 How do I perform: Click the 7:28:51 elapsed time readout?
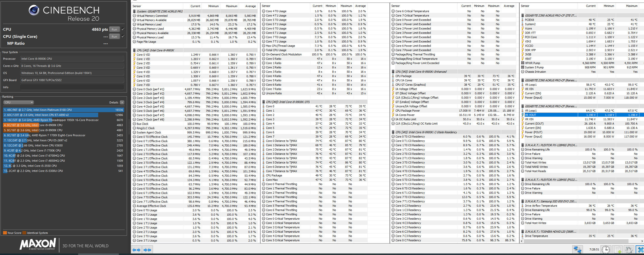(x=594, y=250)
